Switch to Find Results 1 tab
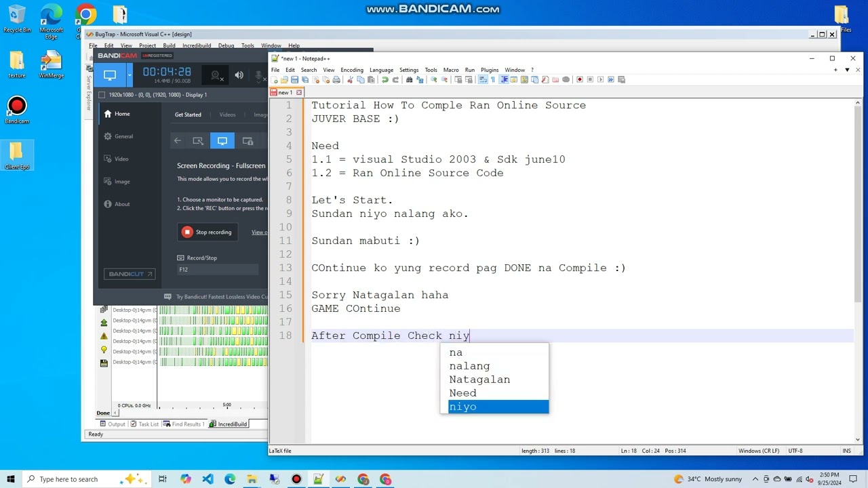 pos(182,424)
